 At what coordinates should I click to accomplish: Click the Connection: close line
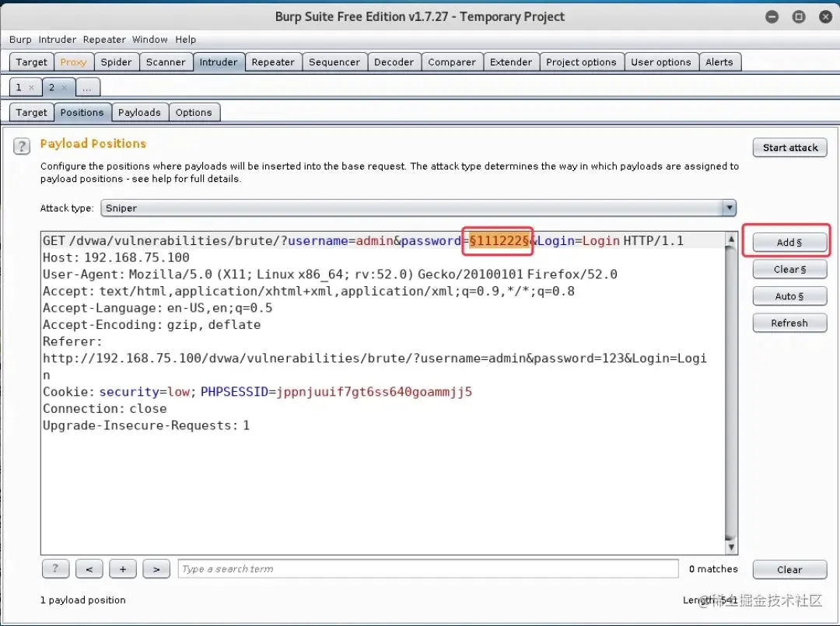105,408
